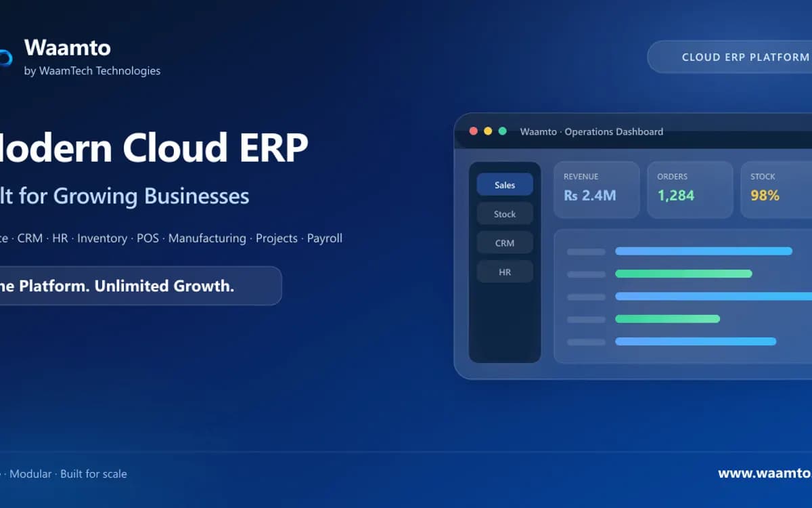Select the Stock 98% card

click(776, 190)
